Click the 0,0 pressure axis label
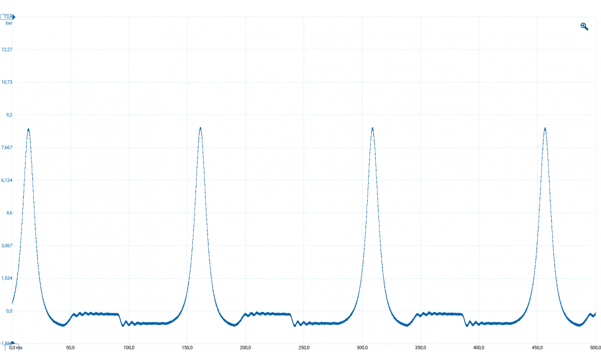 9,311
